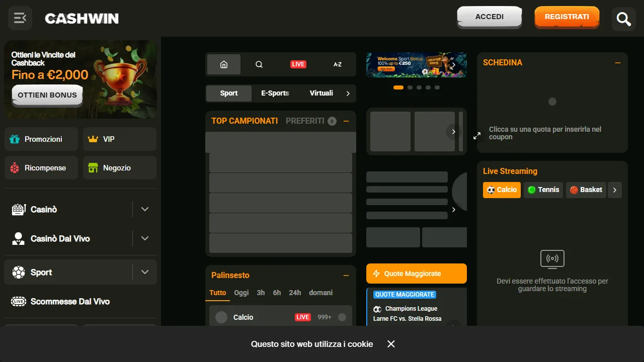The image size is (644, 362).
Task: Go to sportsbook home icon tab
Action: [x=224, y=64]
